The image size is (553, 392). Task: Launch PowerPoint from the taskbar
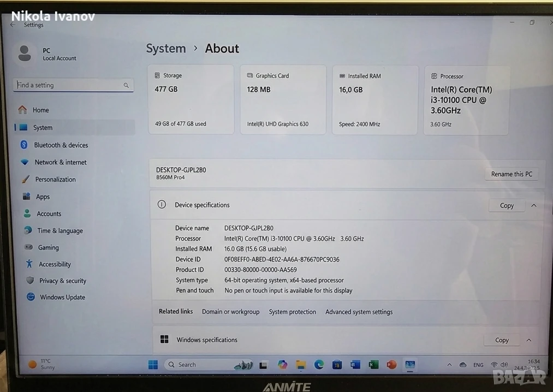(x=391, y=365)
